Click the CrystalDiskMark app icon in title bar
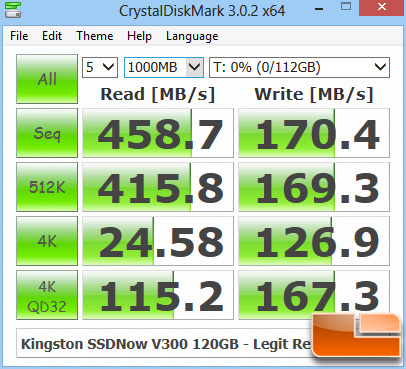This screenshot has width=406, height=369. click(13, 10)
